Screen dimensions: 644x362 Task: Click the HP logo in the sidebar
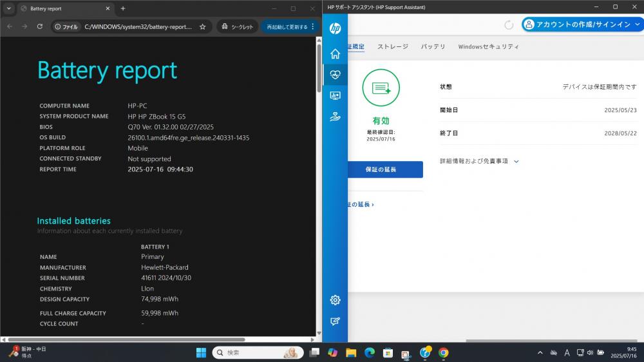click(335, 28)
